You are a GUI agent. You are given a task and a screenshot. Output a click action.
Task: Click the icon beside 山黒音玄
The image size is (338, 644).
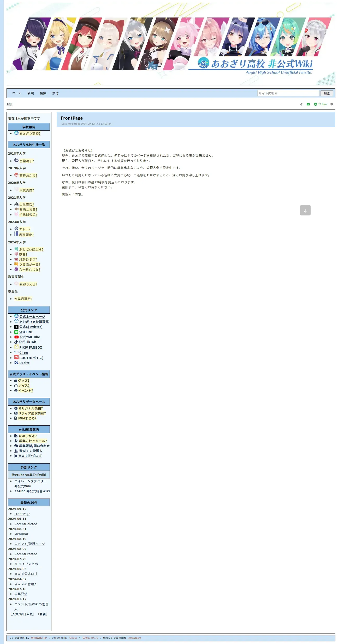16,204
